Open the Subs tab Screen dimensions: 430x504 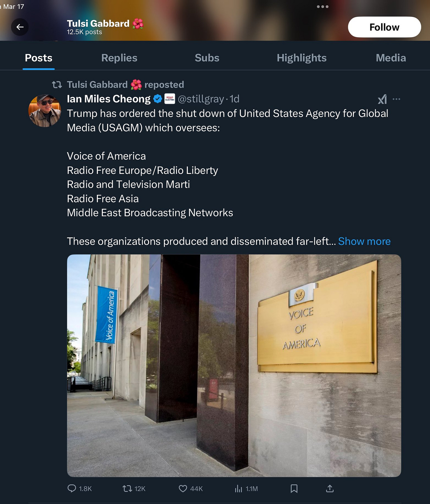207,58
